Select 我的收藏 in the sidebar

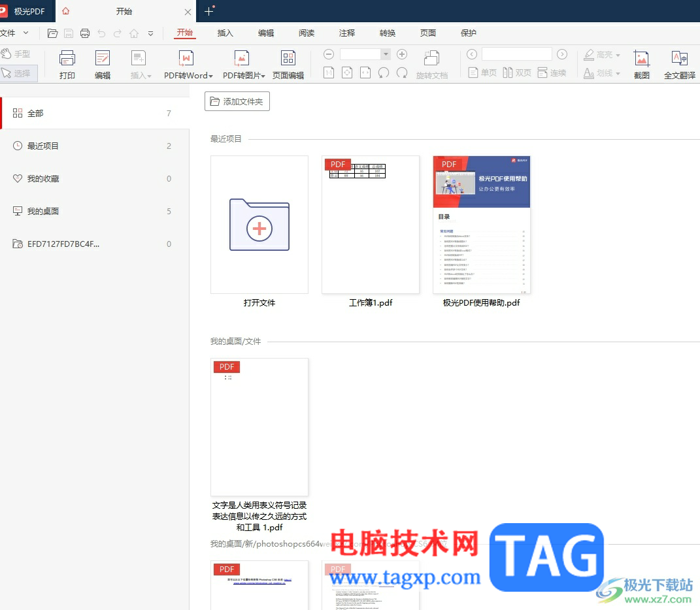[x=95, y=178]
